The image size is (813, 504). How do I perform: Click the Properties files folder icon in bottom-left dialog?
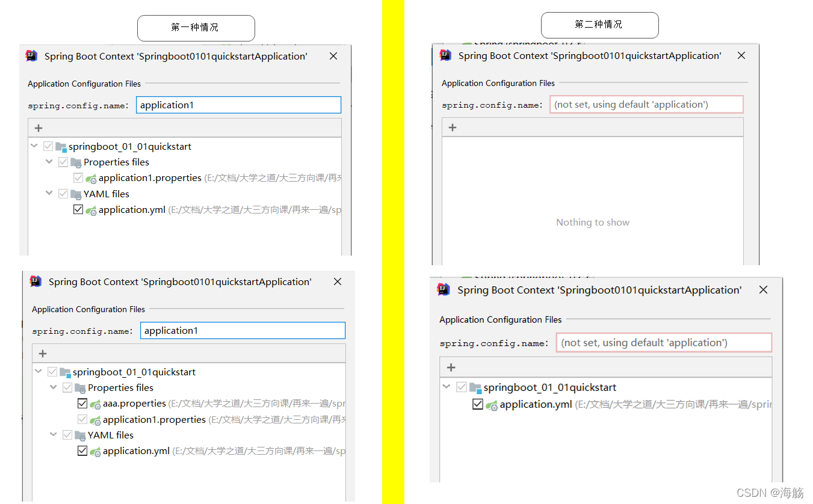tap(80, 388)
